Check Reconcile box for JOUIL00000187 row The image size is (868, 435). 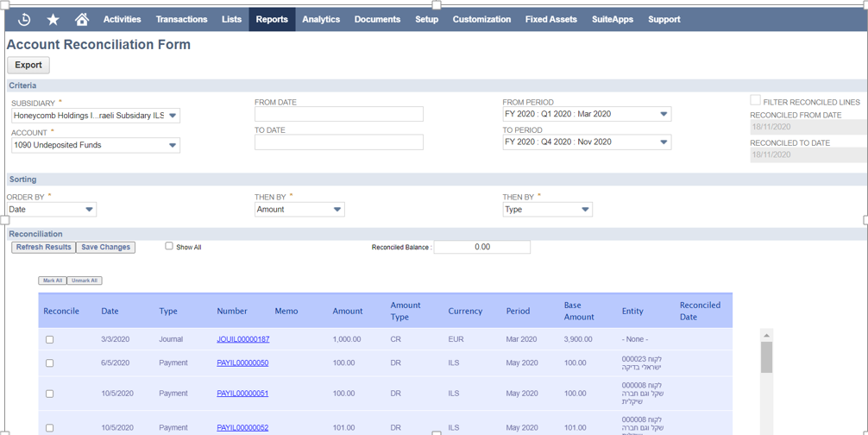click(50, 340)
